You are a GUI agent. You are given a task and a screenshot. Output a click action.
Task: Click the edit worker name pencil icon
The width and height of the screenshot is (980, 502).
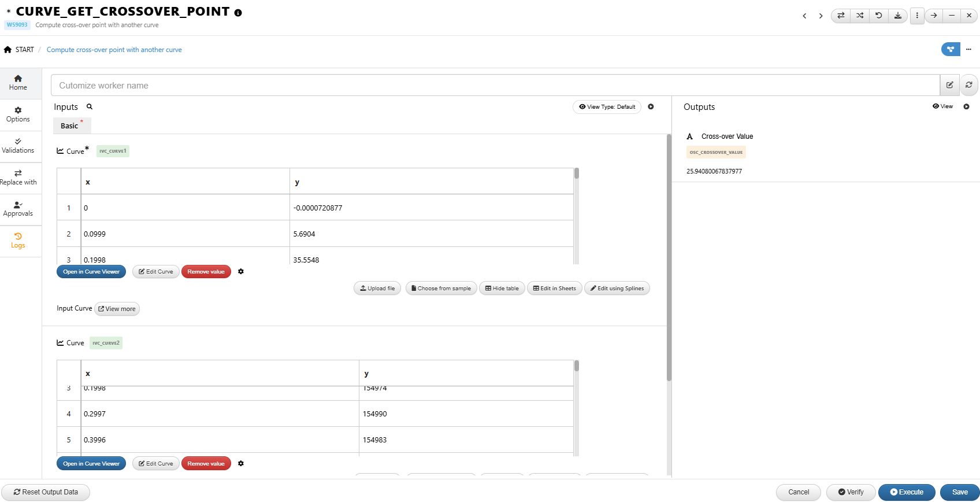tap(949, 85)
